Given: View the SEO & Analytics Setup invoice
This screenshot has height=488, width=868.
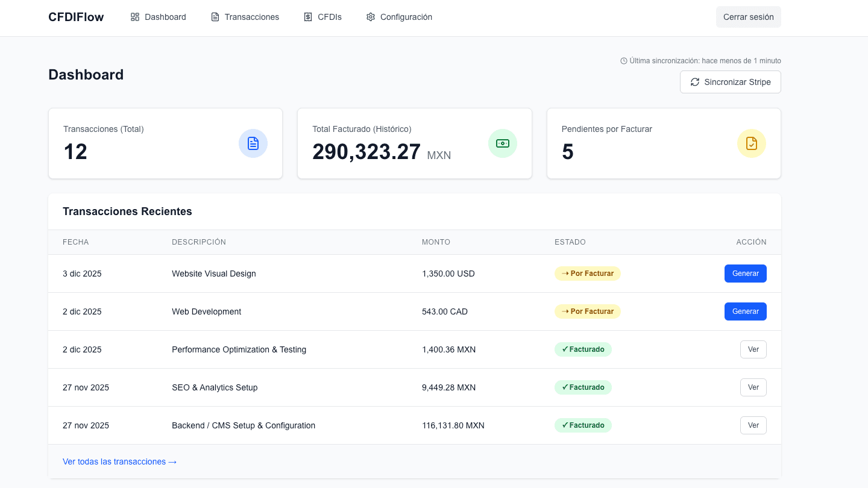Looking at the screenshot, I should click(x=753, y=387).
